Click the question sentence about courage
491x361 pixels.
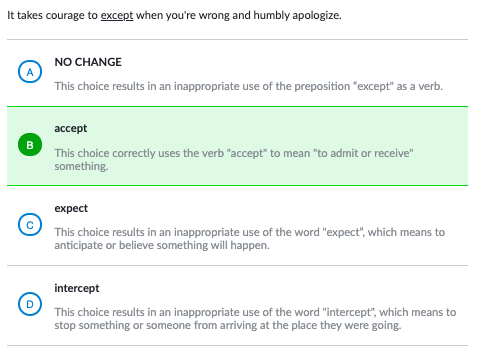pos(174,15)
